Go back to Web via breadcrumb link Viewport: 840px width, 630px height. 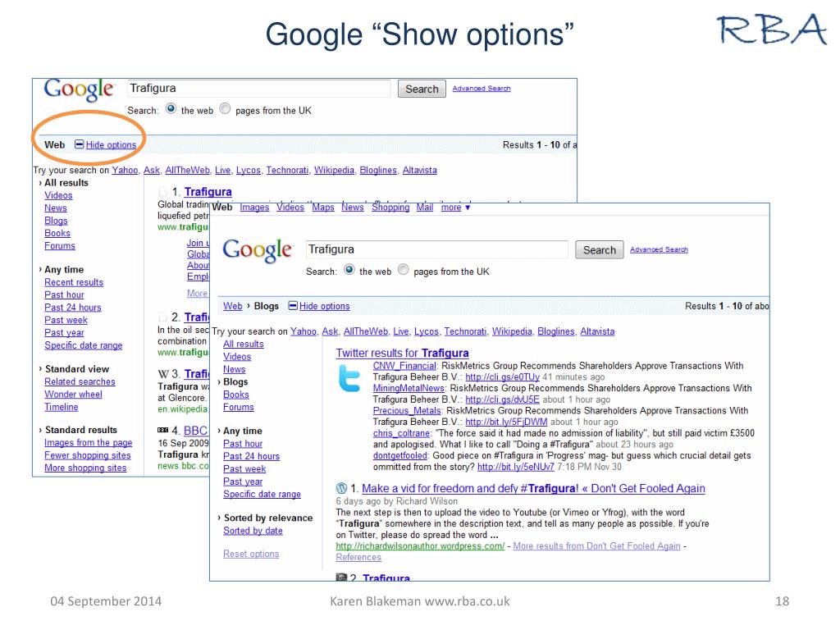coord(232,306)
